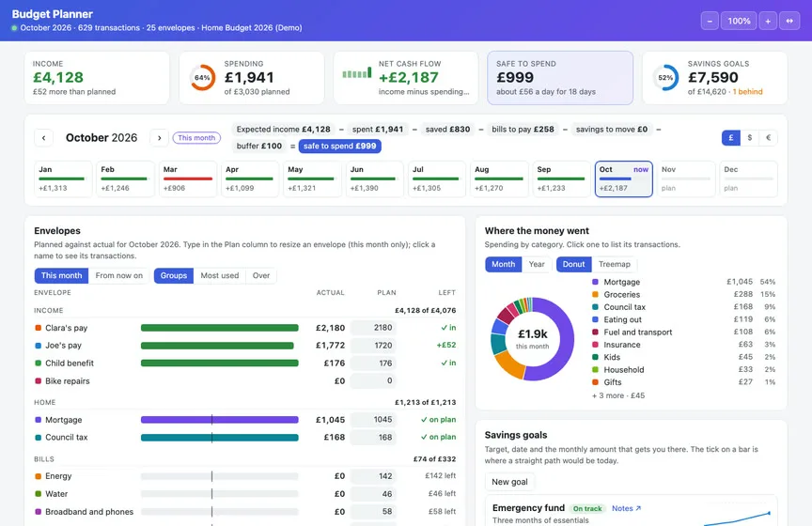Open the Safe to Spend card

(560, 78)
